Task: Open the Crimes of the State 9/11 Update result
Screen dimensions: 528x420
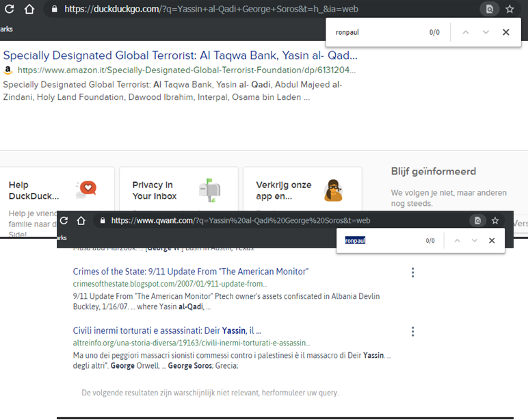Action: [x=191, y=272]
